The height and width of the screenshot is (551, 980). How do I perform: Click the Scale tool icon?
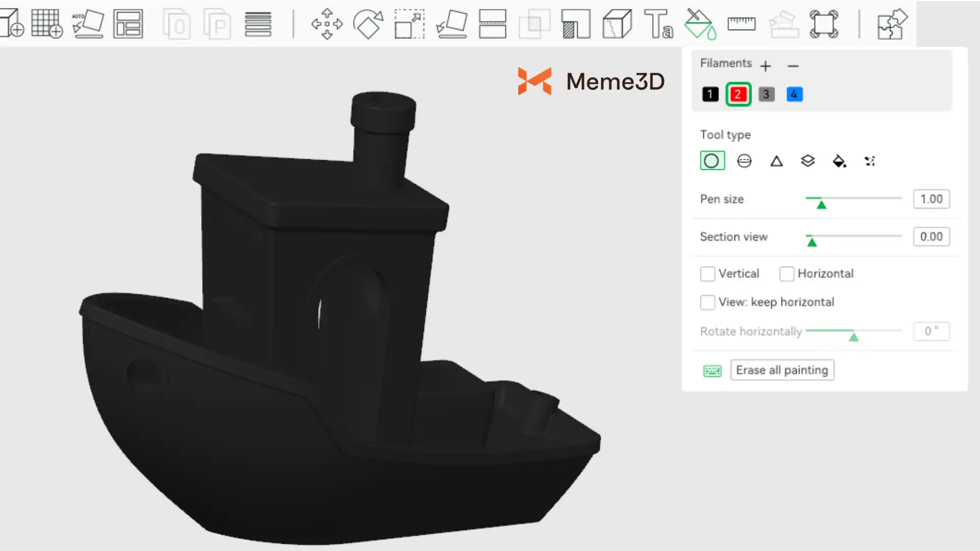[409, 23]
